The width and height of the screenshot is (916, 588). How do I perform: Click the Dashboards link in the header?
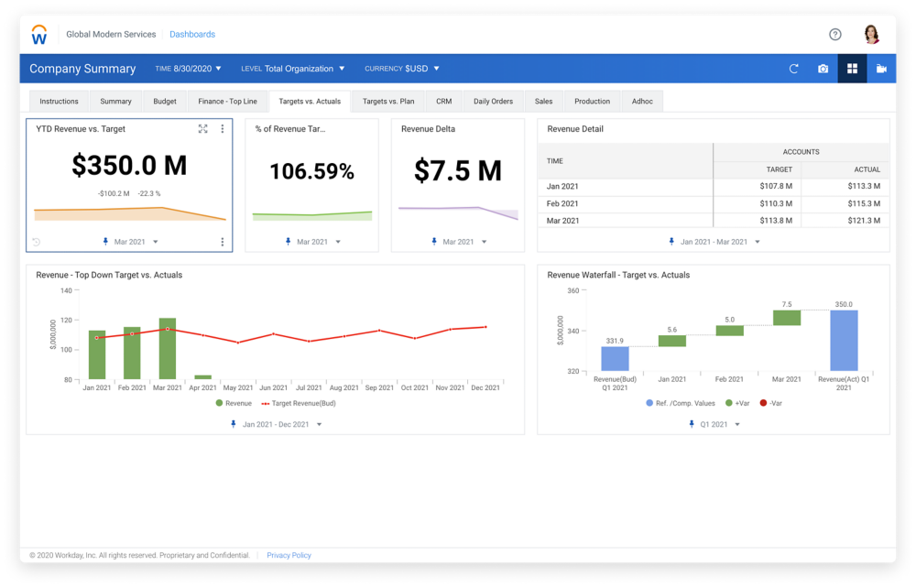[x=191, y=34]
